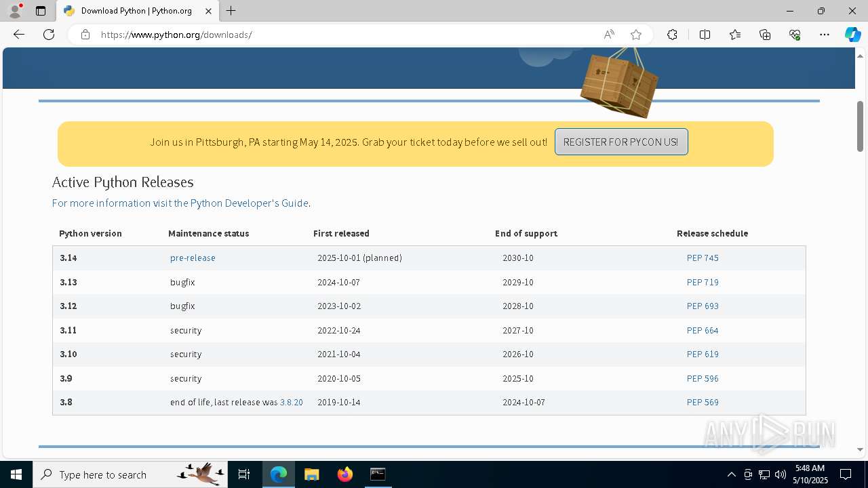Select the 3.11 version cell
This screenshot has width=868, height=488.
(x=68, y=331)
